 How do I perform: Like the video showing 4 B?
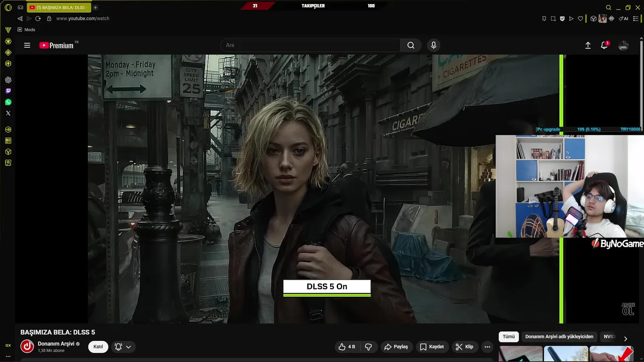click(x=347, y=347)
